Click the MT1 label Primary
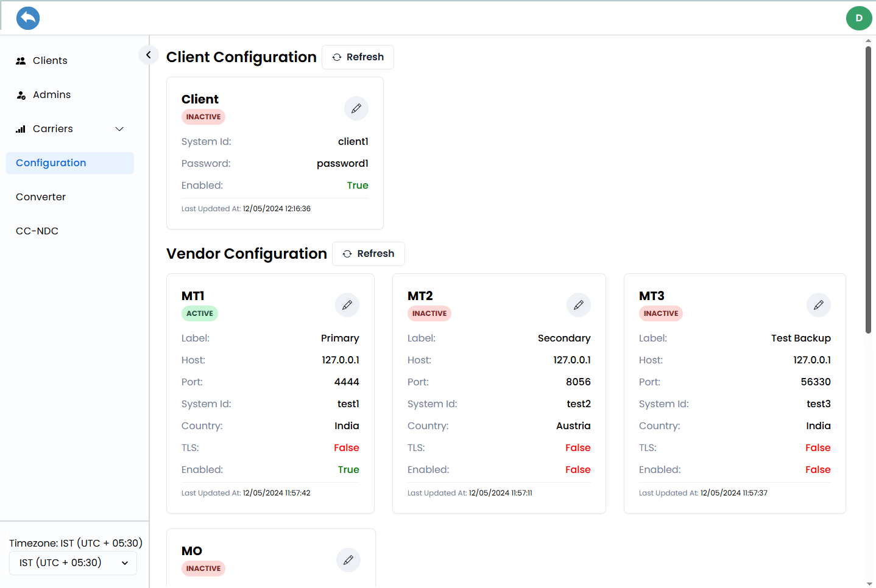 [340, 338]
